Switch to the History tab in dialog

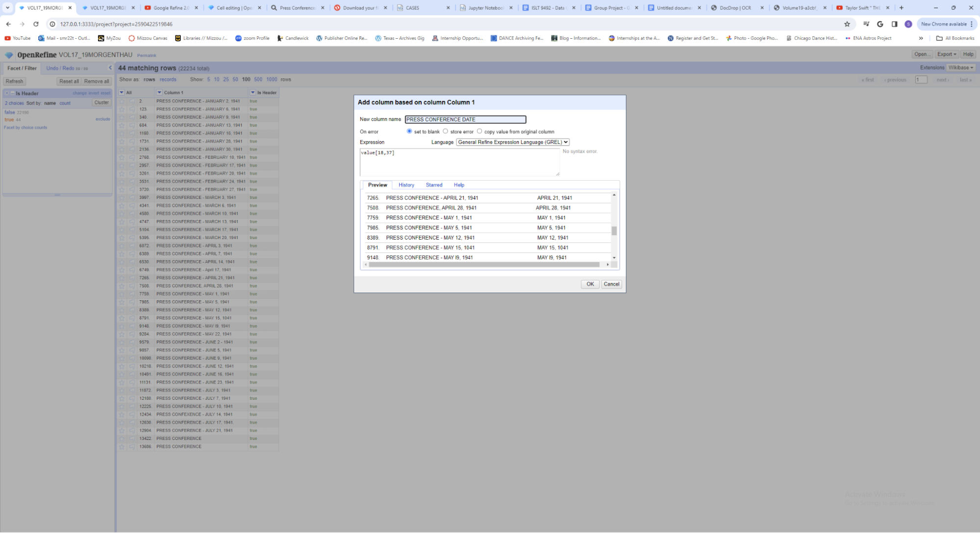click(406, 185)
